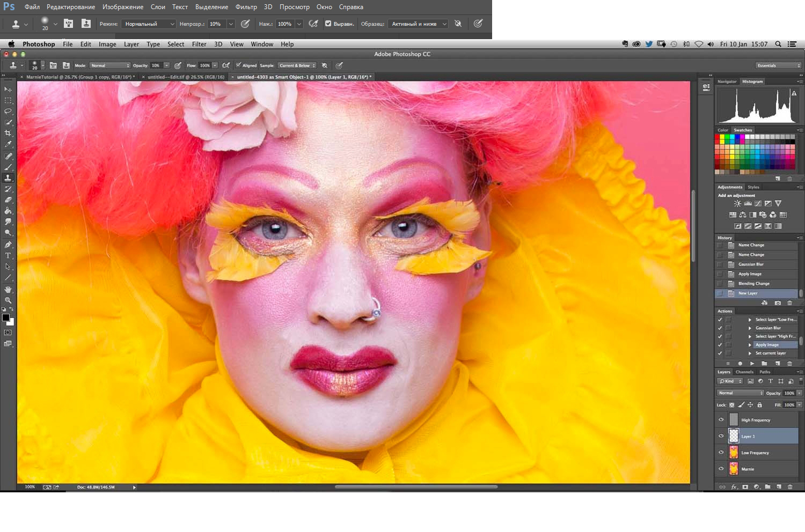Open the Режим blend mode dropdown
Image resolution: width=805 pixels, height=532 pixels.
click(149, 24)
